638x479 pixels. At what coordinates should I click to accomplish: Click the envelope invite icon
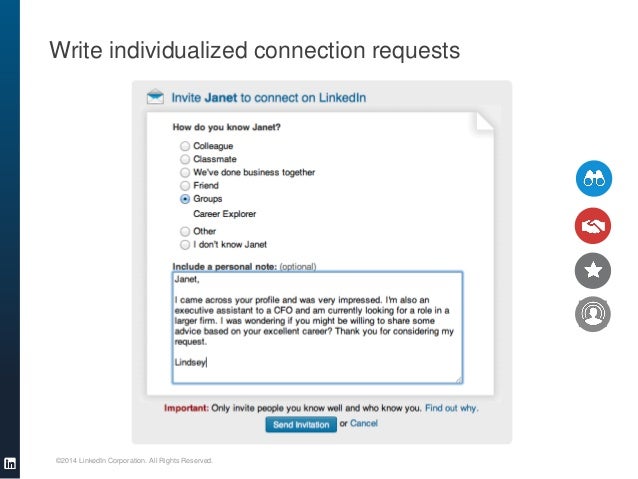click(x=155, y=98)
